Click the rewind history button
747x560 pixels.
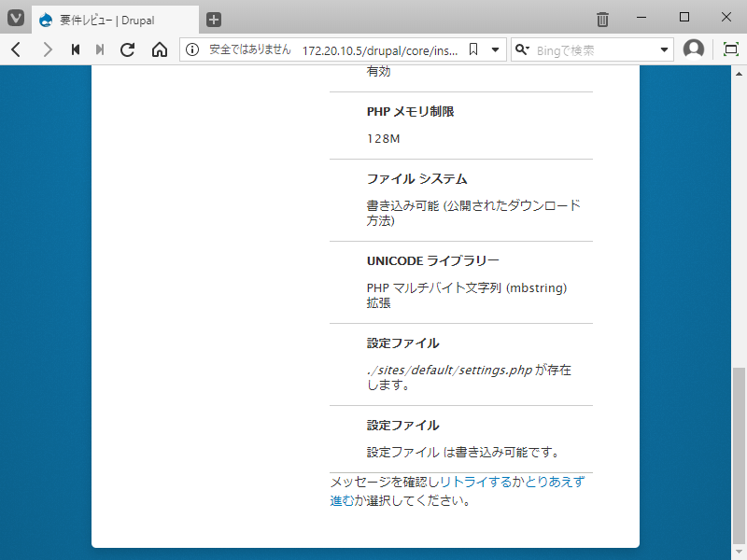tap(76, 49)
